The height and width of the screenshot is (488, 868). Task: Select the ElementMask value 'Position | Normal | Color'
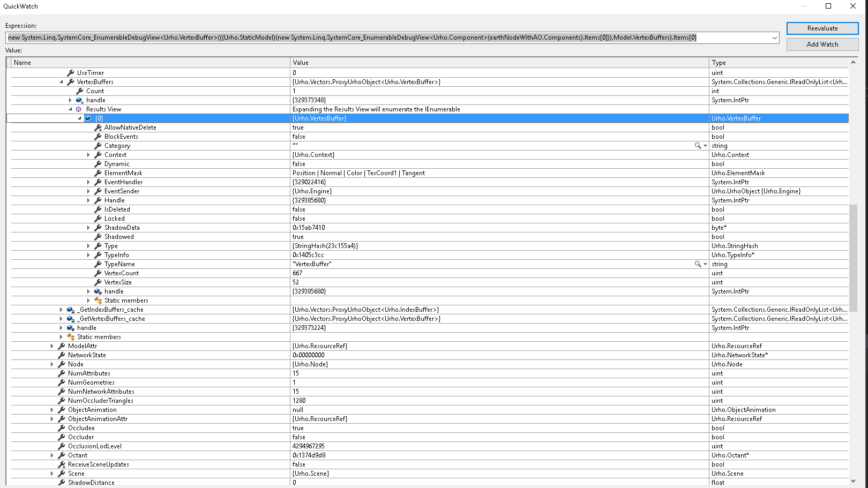point(327,173)
